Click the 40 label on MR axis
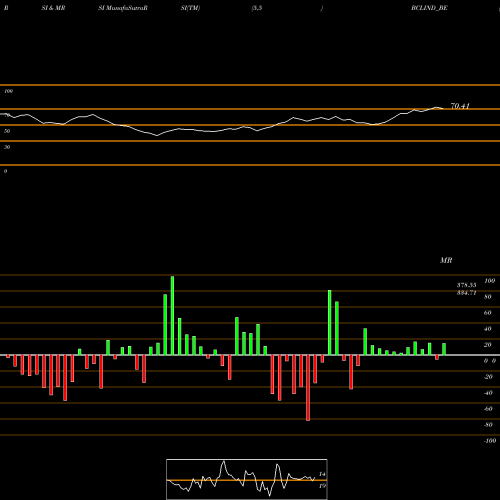The width and height of the screenshot is (500, 500). pos(488,329)
